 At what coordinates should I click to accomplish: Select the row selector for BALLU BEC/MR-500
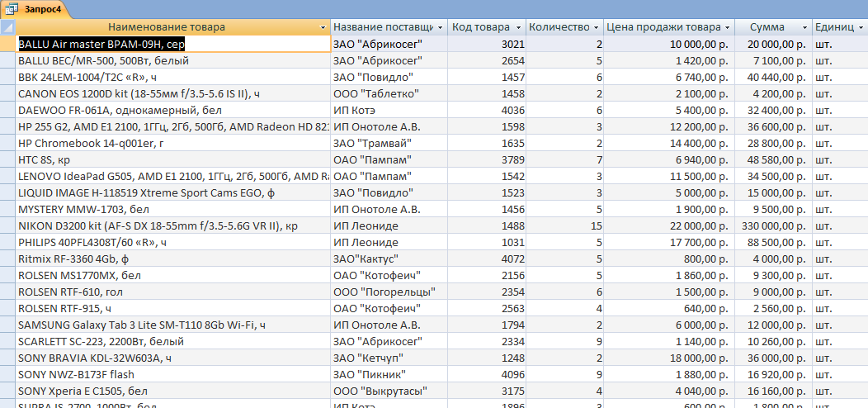[7, 61]
